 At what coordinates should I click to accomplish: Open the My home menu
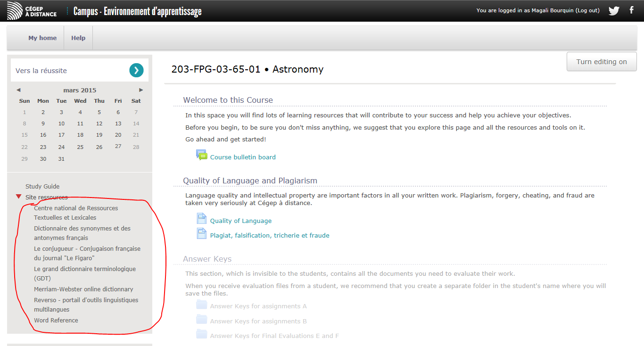pyautogui.click(x=42, y=38)
